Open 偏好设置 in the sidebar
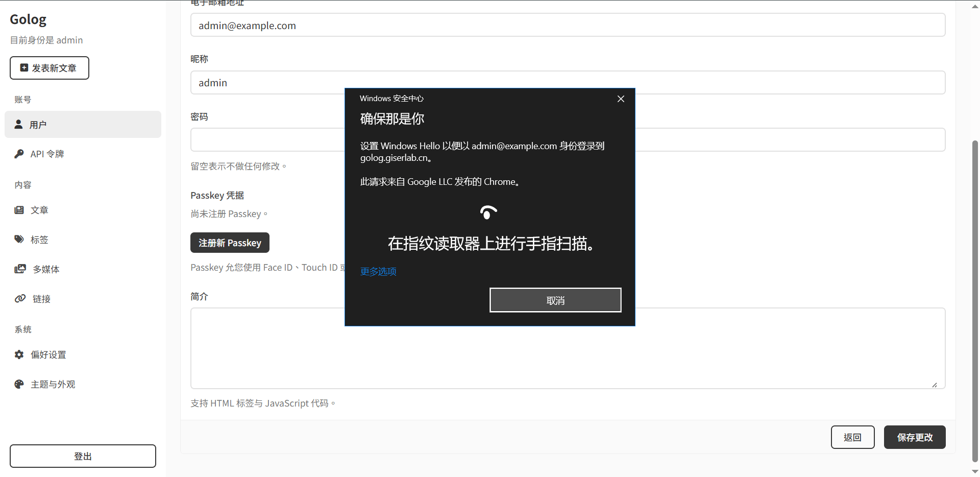 tap(83, 354)
